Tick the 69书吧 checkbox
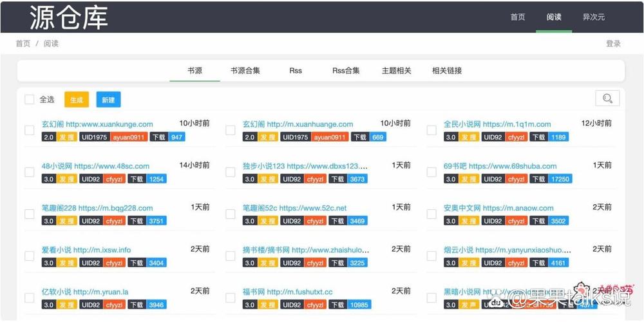Screen dimensions: 644x322 pyautogui.click(x=431, y=172)
